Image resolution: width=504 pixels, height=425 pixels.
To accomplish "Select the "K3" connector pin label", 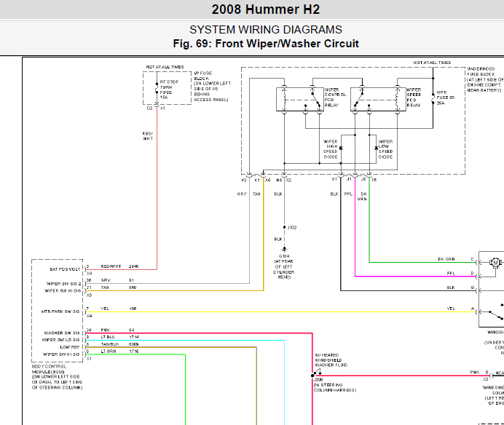I will pyautogui.click(x=244, y=180).
